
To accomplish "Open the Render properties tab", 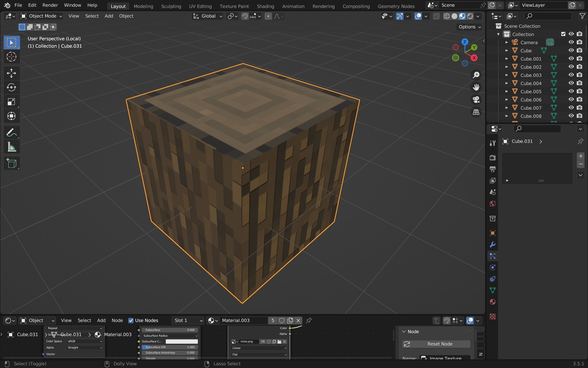I will pos(492,157).
